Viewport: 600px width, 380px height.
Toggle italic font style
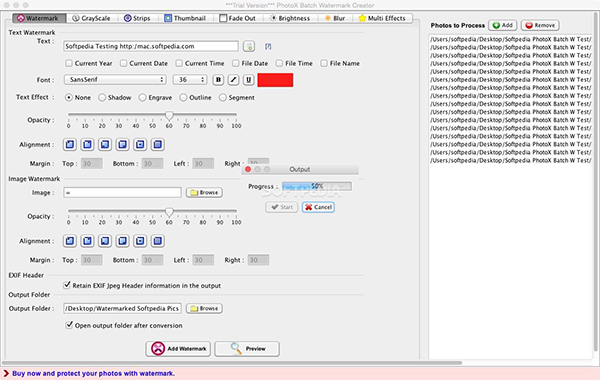coord(233,80)
